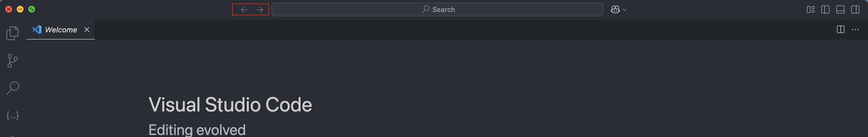
Task: Click the Customize Layout icon
Action: pos(810,10)
